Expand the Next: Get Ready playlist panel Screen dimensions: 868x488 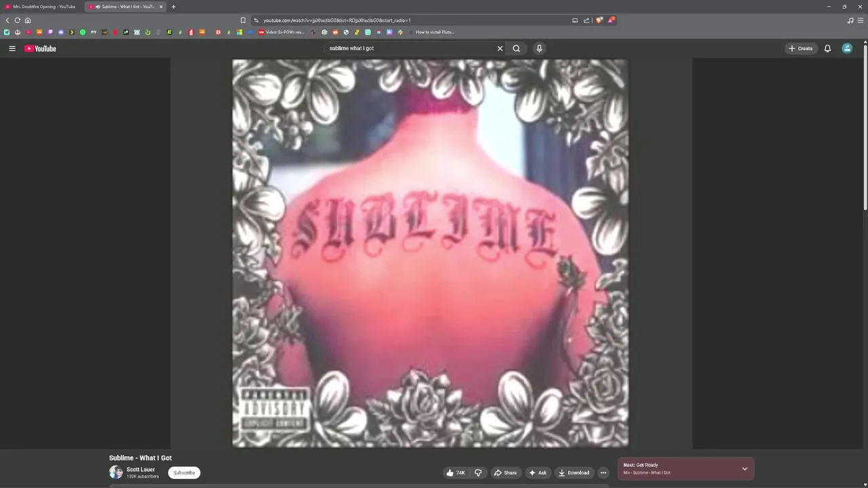pos(745,468)
